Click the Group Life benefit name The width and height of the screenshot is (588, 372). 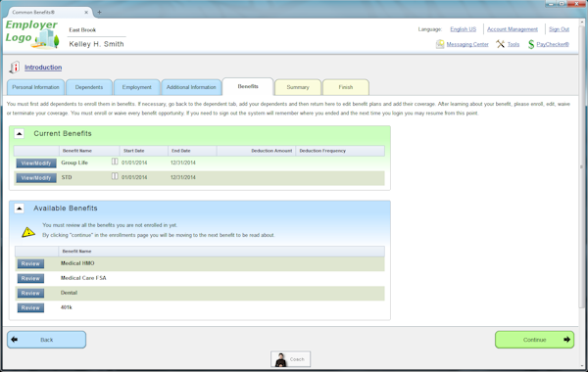74,163
